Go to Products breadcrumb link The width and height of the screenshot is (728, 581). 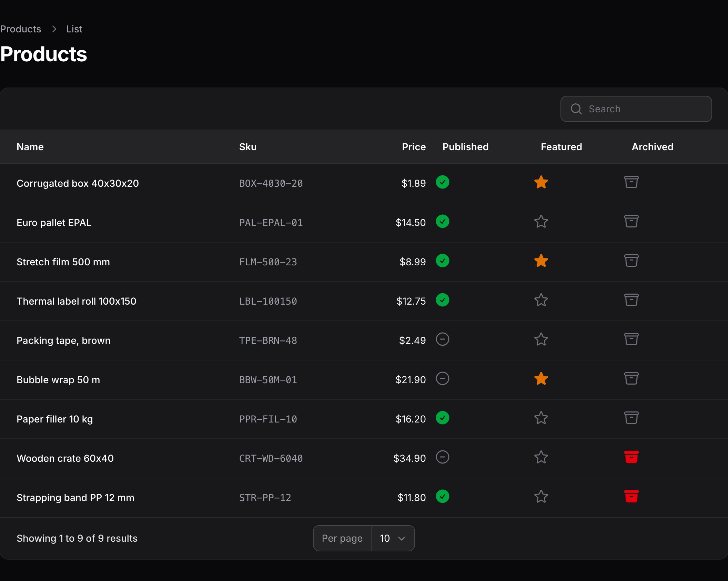point(20,29)
